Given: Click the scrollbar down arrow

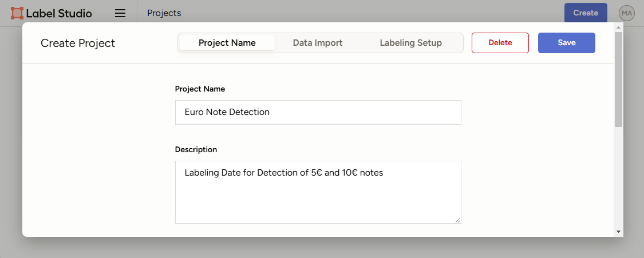Looking at the screenshot, I should [x=618, y=231].
